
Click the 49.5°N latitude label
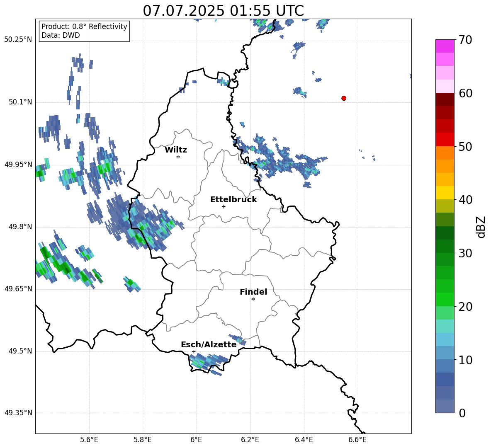pos(20,351)
